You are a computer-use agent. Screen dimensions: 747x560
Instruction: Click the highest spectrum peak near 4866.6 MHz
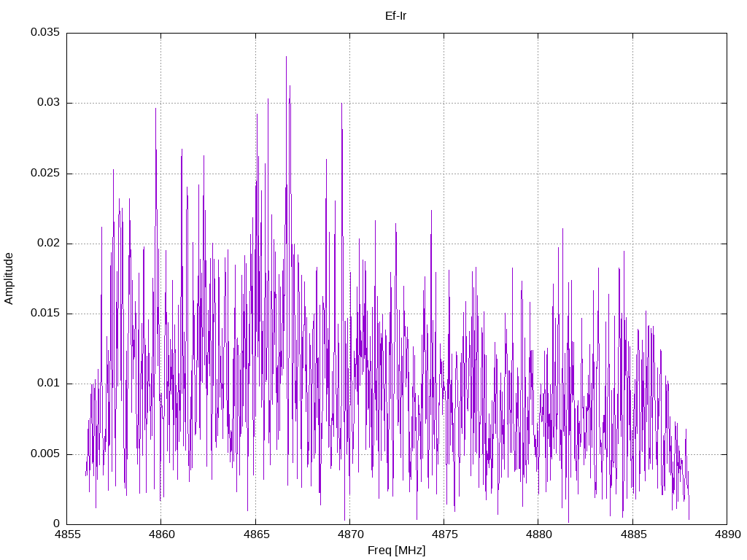pyautogui.click(x=286, y=57)
